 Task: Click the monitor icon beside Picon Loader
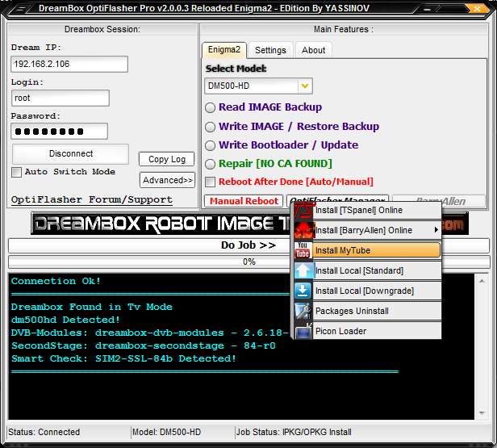[x=303, y=331]
